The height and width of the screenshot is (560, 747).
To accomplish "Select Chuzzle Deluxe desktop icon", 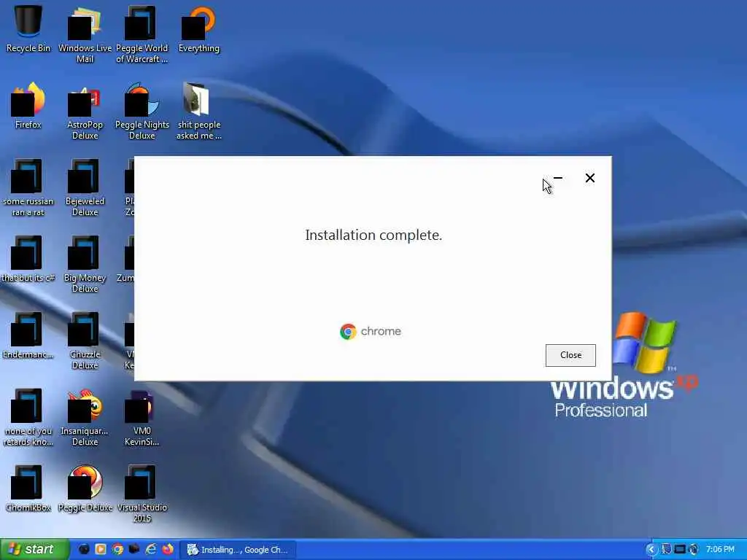I will pos(85,342).
